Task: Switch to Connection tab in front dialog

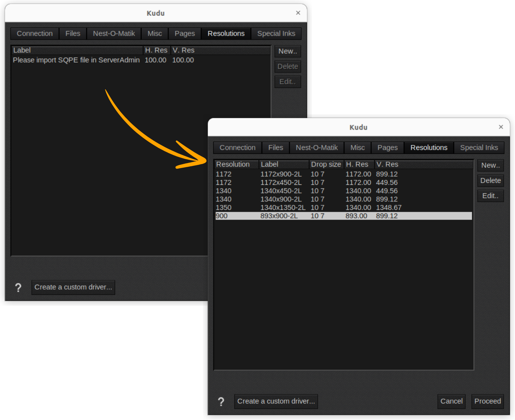Action: pyautogui.click(x=237, y=148)
